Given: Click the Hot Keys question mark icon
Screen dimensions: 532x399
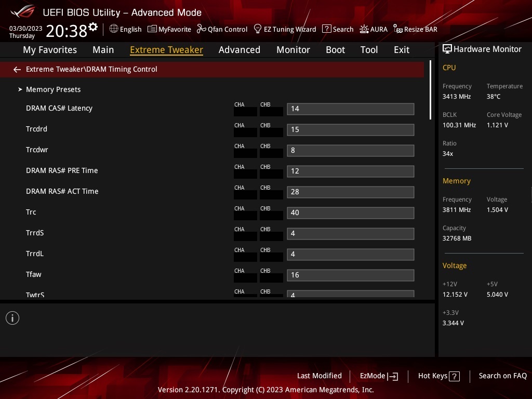Looking at the screenshot, I should coord(454,376).
